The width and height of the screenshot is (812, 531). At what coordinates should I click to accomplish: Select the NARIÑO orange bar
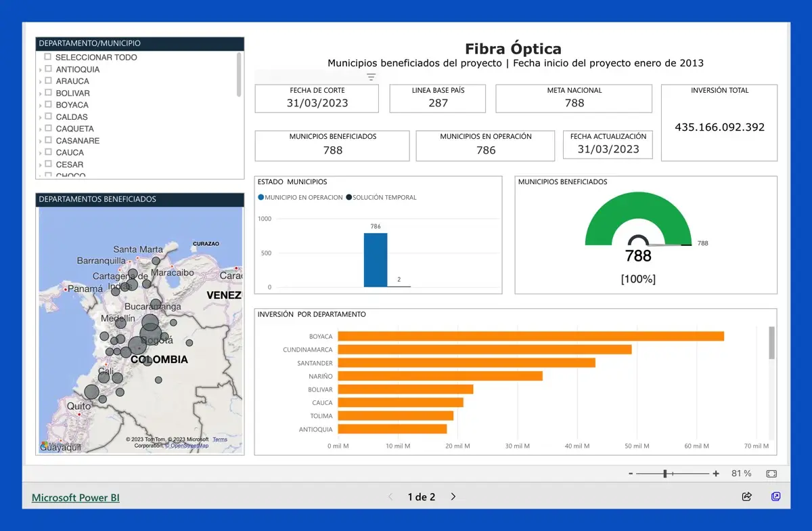pyautogui.click(x=440, y=376)
